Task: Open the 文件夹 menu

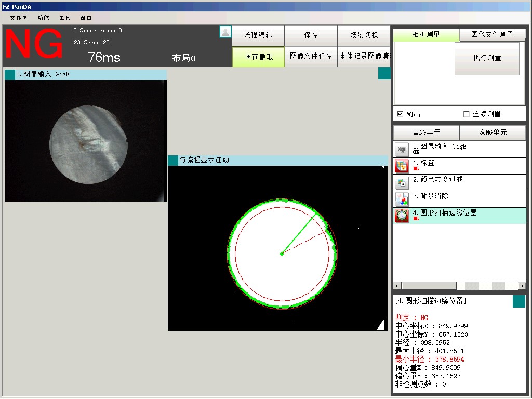Action: (19, 18)
